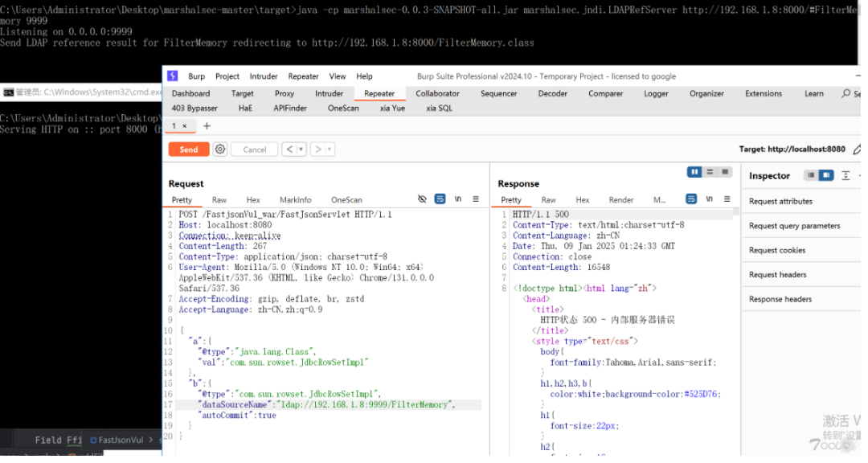Open xia Yue extension tab
The width and height of the screenshot is (868, 463).
tap(392, 108)
